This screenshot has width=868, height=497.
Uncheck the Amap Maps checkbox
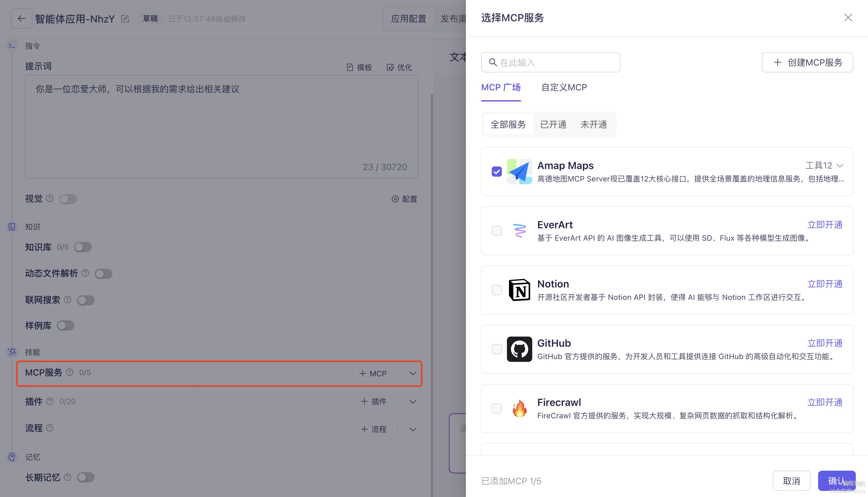pos(497,171)
